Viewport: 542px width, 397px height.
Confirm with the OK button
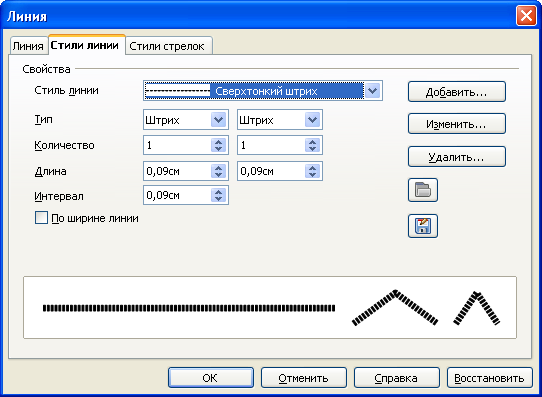pyautogui.click(x=211, y=378)
